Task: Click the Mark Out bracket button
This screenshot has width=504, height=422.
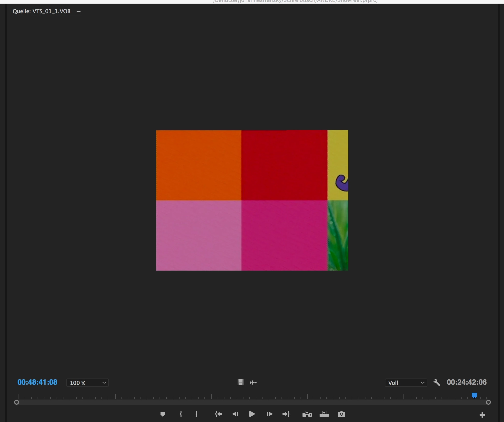Action: click(x=196, y=414)
